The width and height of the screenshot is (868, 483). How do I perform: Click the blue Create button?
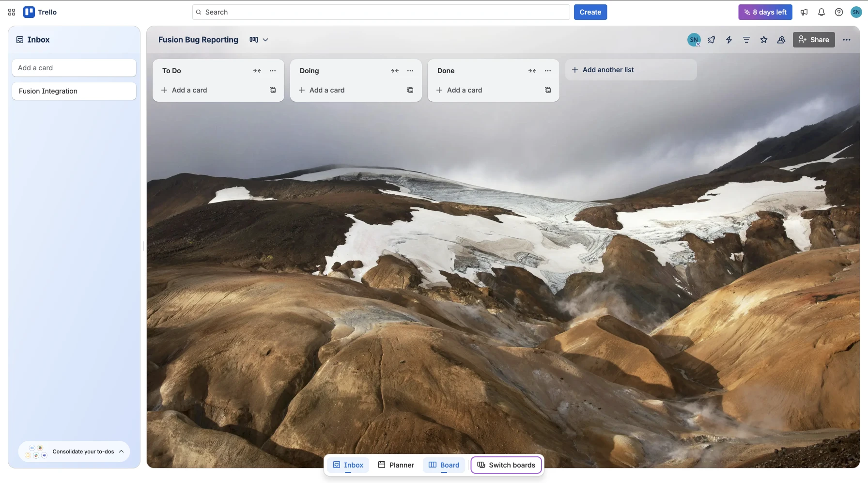[x=590, y=12]
